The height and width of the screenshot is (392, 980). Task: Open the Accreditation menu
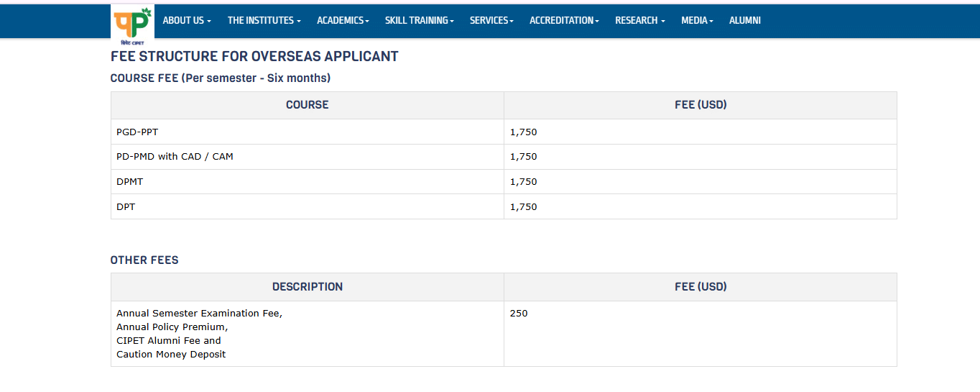[x=564, y=21]
